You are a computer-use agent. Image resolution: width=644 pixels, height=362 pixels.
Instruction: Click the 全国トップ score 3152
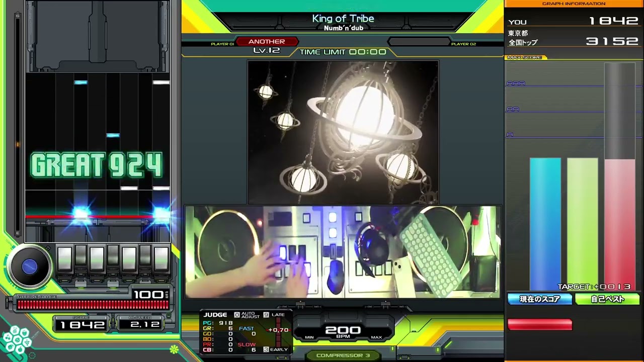[x=612, y=41]
